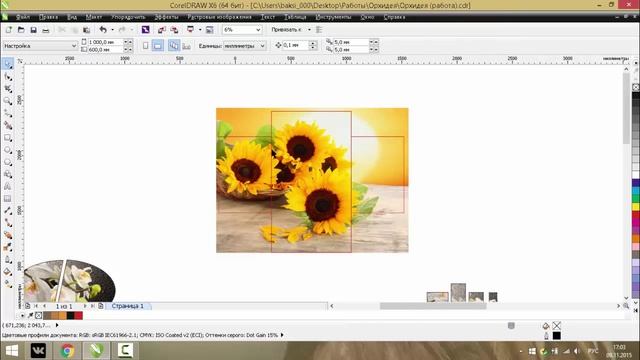
Task: Save the document
Action: click(33, 30)
